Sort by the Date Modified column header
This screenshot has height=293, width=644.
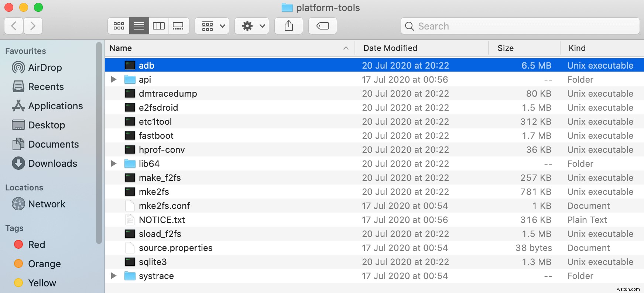click(390, 48)
